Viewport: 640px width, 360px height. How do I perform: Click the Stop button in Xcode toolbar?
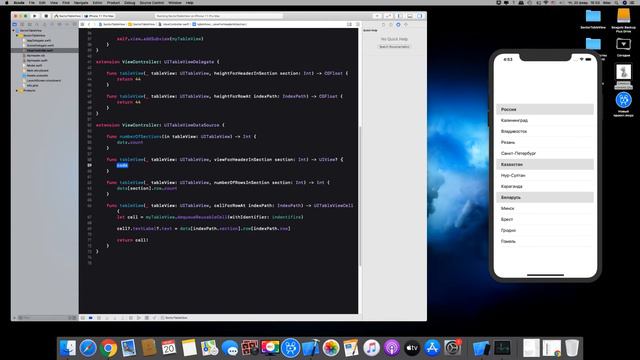pos(46,16)
